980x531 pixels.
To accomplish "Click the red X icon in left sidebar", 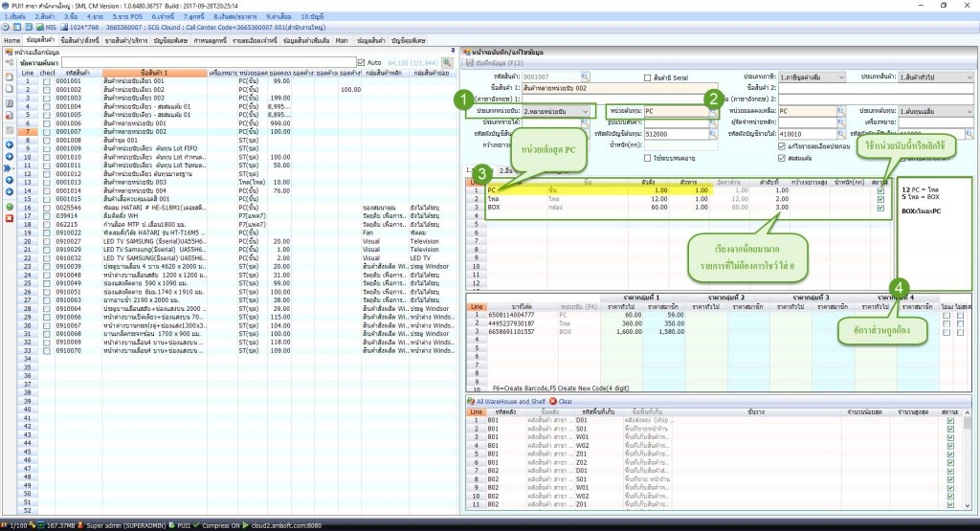I will click(10, 218).
